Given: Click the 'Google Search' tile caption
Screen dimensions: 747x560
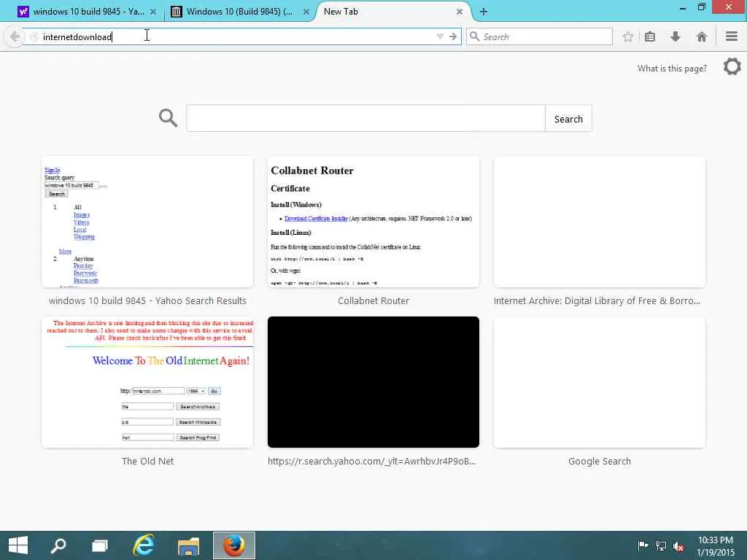Looking at the screenshot, I should pyautogui.click(x=600, y=461).
